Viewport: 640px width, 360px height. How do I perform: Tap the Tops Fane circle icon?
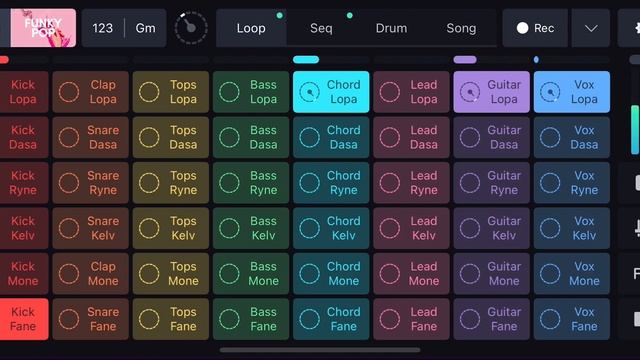(149, 319)
